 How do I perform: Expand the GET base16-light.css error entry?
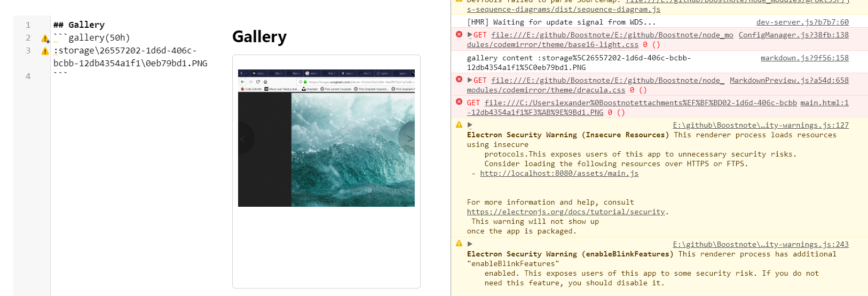coord(470,35)
